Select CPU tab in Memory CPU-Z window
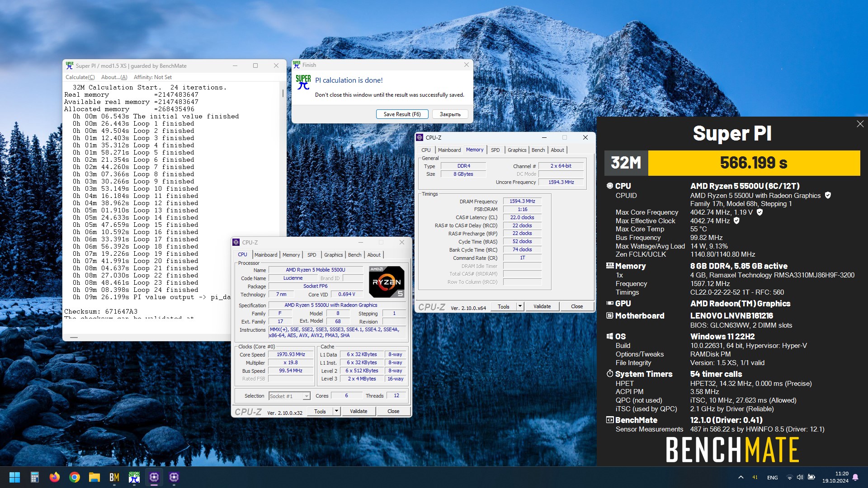Screen dimensions: 868x488 pyautogui.click(x=426, y=150)
